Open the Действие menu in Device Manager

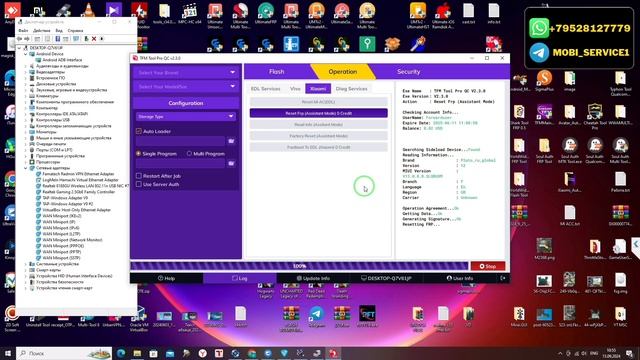41,31
